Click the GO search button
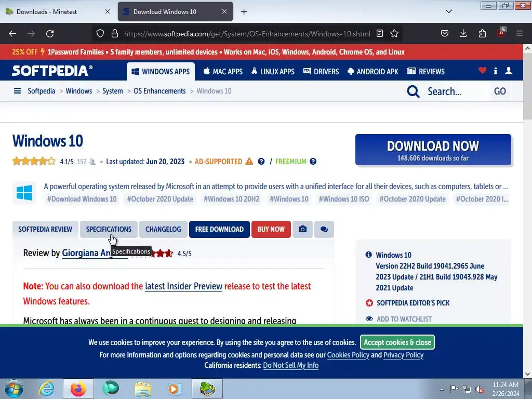 point(500,91)
